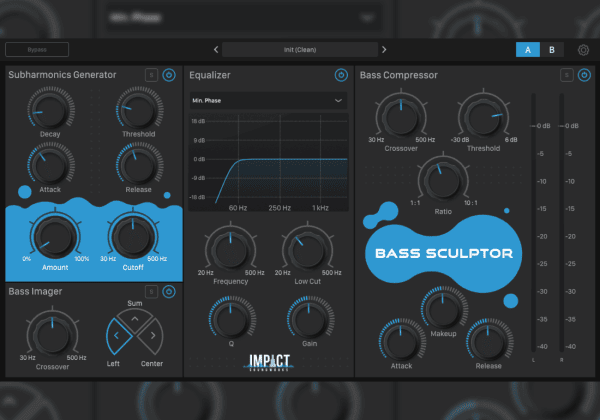Solo the Bass Imager section
Screen dimensions: 600x420
152,292
